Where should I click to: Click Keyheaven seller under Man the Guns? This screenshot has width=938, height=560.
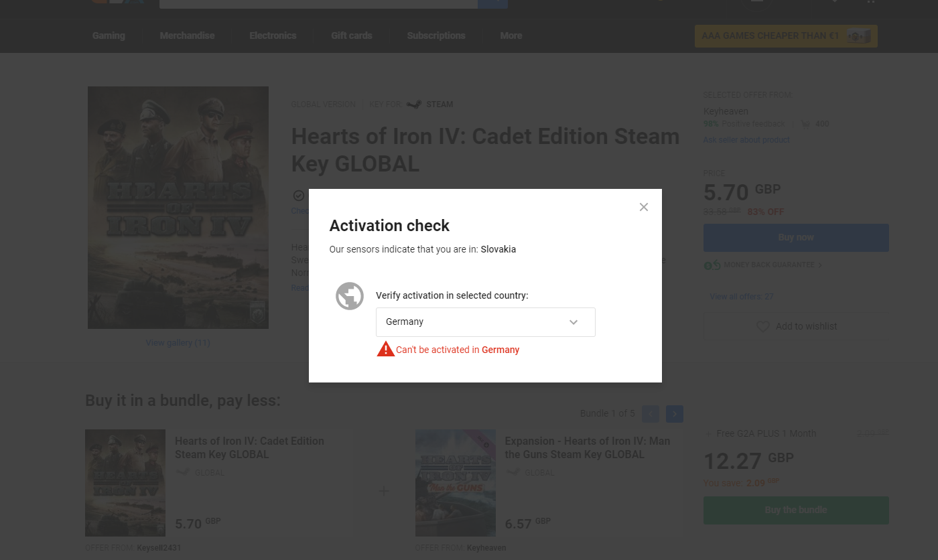click(x=486, y=548)
